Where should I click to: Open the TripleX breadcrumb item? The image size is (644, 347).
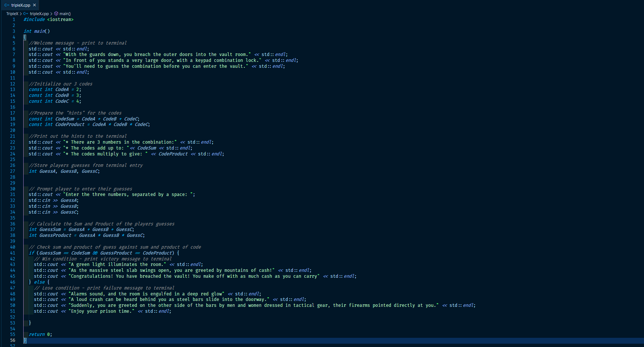point(12,13)
